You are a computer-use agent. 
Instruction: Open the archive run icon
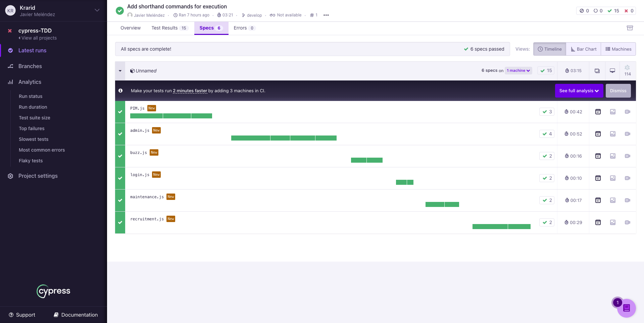tap(630, 28)
